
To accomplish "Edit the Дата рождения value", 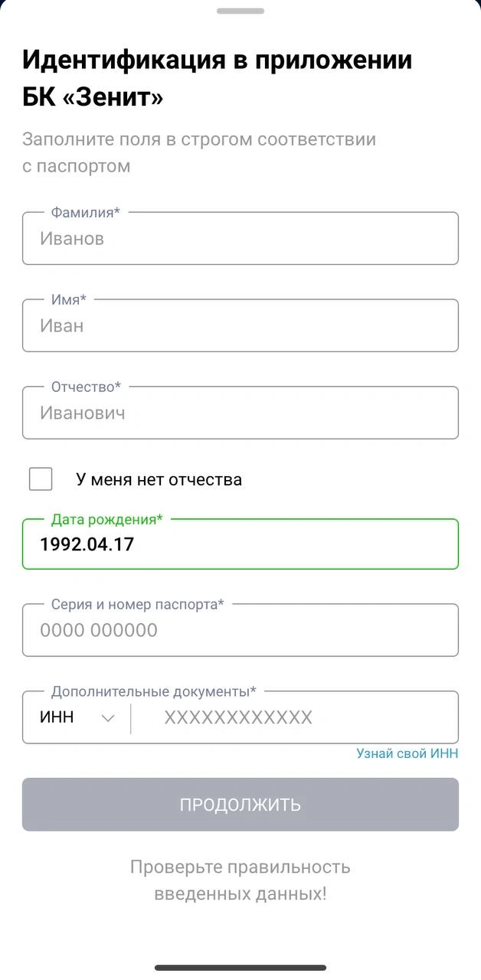I will click(240, 544).
